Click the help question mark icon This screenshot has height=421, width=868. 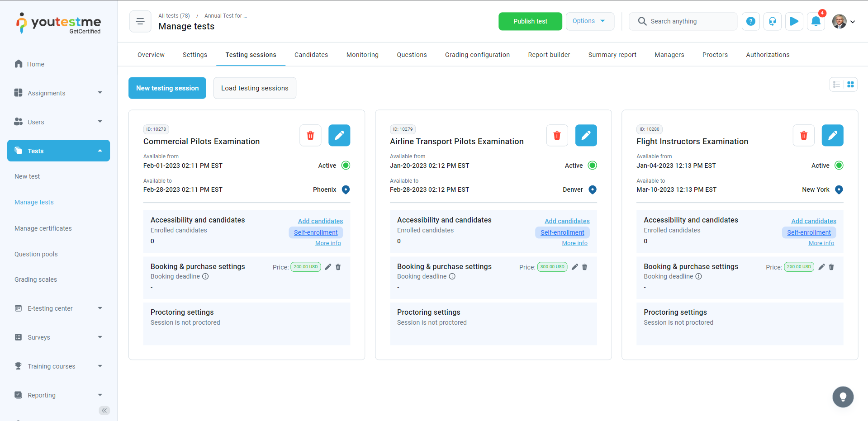click(750, 21)
